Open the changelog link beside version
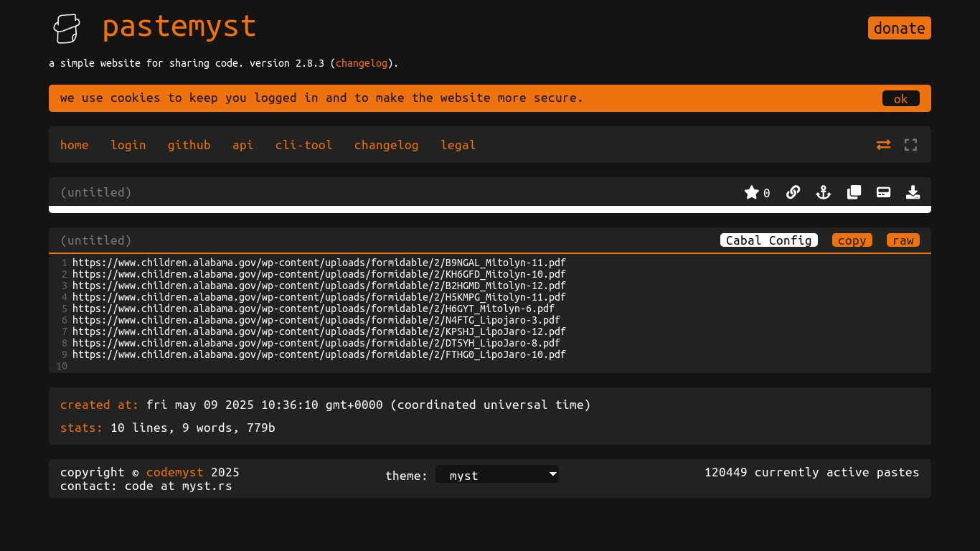This screenshot has height=551, width=980. pos(362,63)
